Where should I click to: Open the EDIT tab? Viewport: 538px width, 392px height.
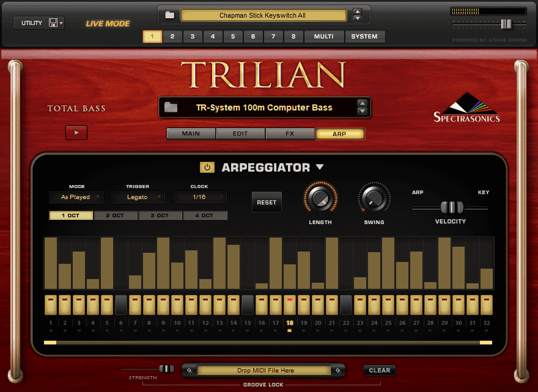[240, 134]
